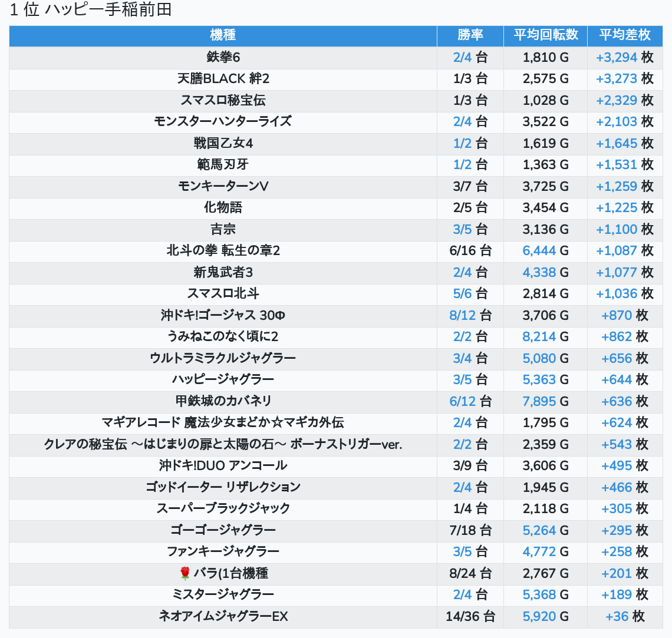Select the 甲鉄城のカバネリ machine name
This screenshot has width=672, height=638.
(x=223, y=401)
